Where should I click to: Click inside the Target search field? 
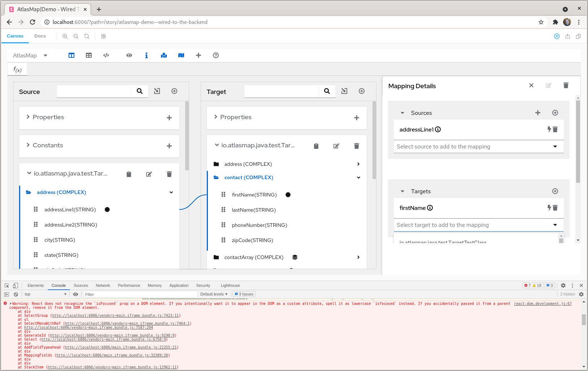pos(281,91)
